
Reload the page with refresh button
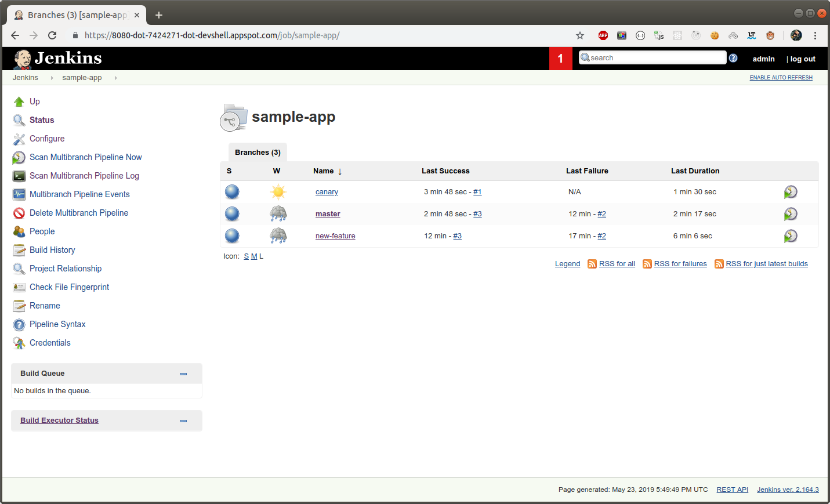coord(52,35)
